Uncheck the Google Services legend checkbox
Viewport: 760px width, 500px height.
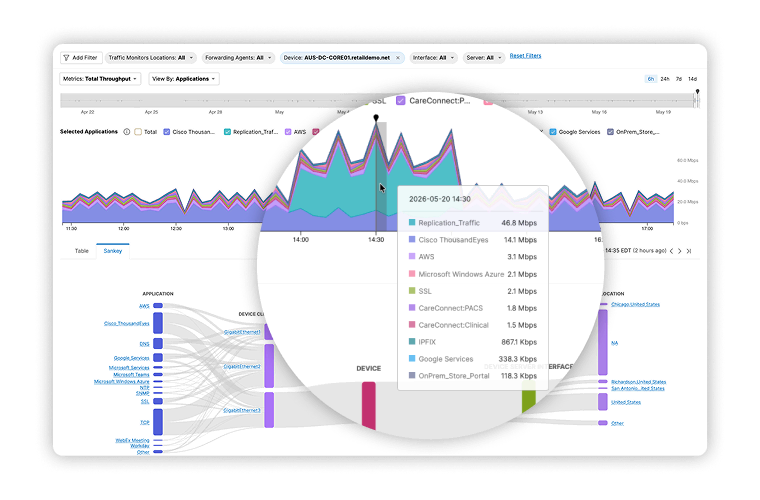(x=553, y=132)
